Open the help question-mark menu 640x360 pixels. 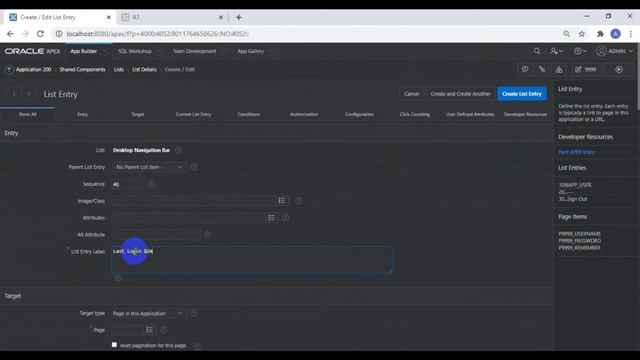[x=580, y=51]
